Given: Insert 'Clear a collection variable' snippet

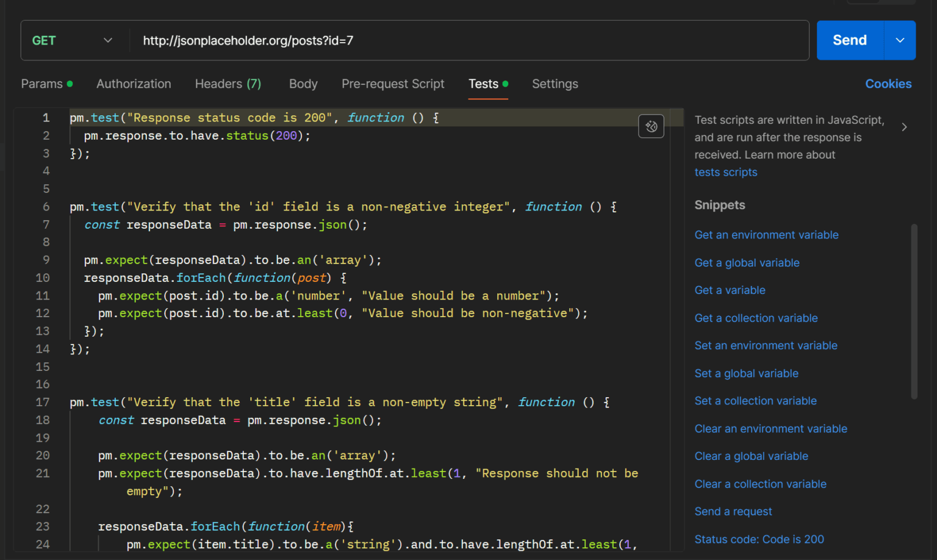Looking at the screenshot, I should (760, 484).
